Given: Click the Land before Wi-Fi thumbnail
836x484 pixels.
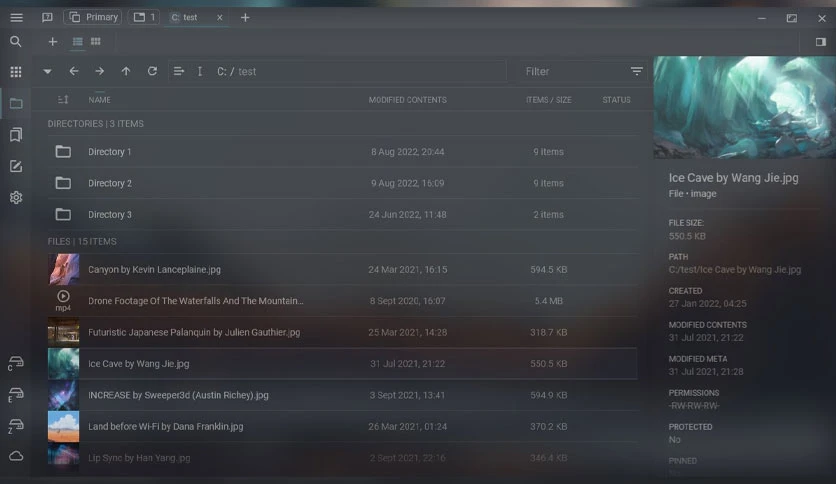Looking at the screenshot, I should click(63, 427).
